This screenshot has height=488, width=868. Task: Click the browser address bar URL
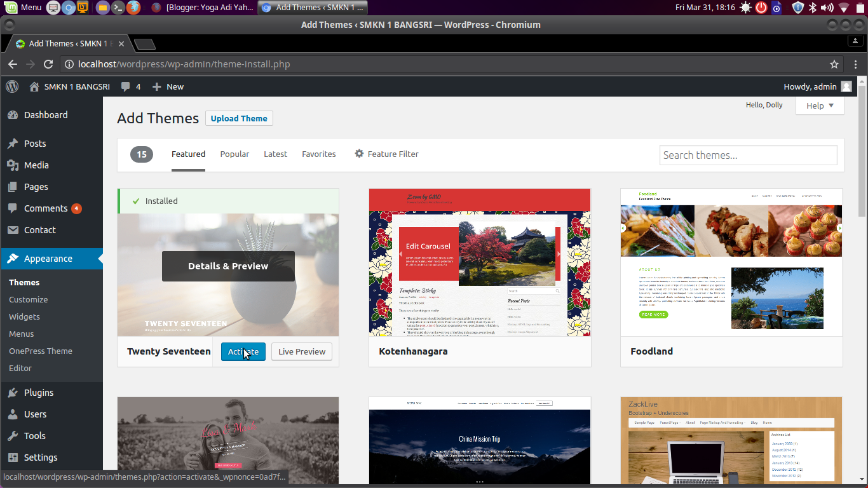184,64
